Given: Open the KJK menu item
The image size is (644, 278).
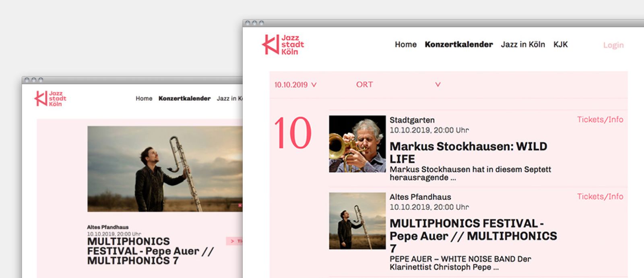Looking at the screenshot, I should (x=560, y=44).
